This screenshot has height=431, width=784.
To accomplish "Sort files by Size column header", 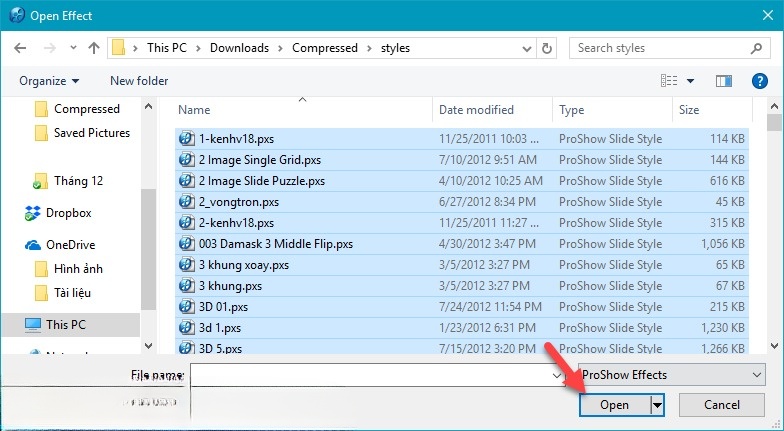I will tap(689, 110).
